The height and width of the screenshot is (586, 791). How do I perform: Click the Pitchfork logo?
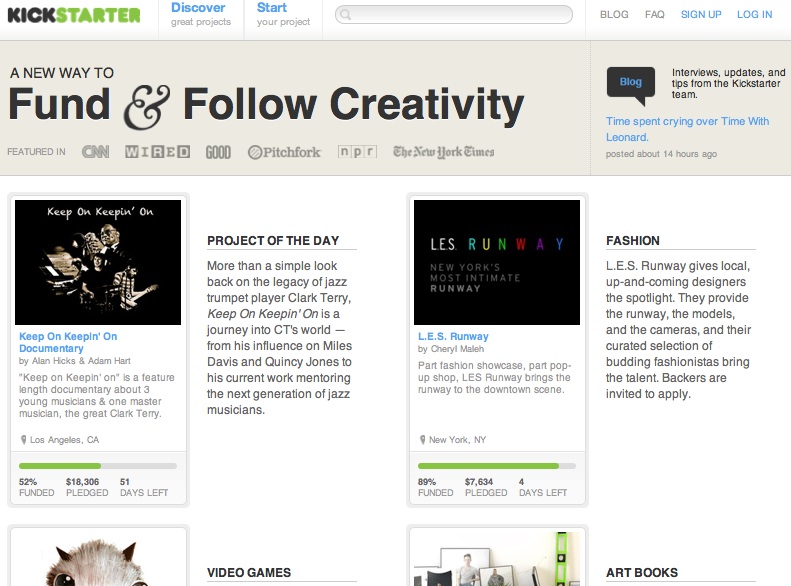(284, 152)
